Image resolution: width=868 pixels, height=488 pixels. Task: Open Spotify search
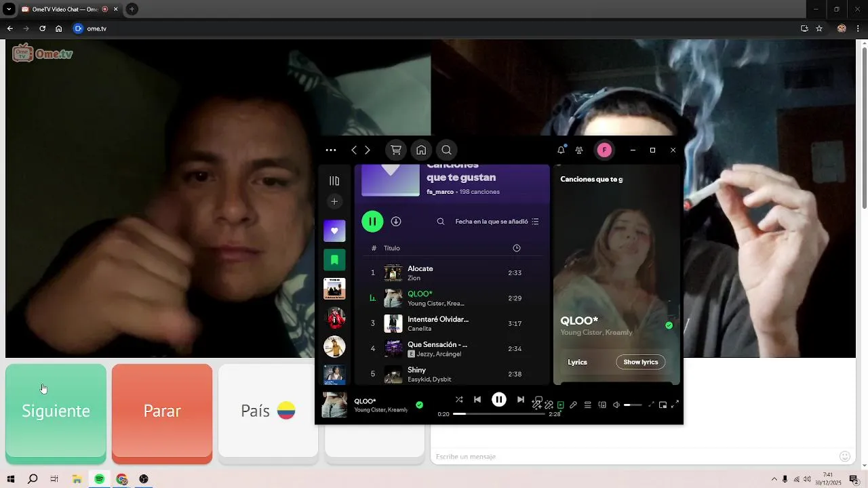click(x=446, y=150)
